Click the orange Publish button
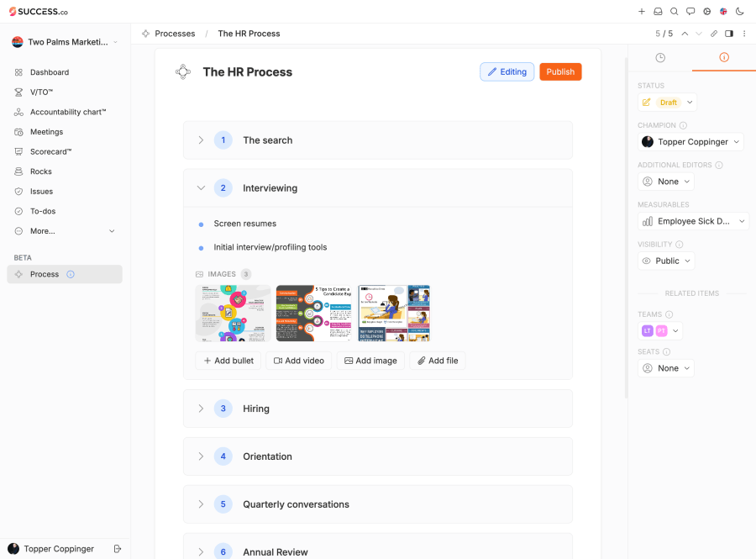 [560, 71]
